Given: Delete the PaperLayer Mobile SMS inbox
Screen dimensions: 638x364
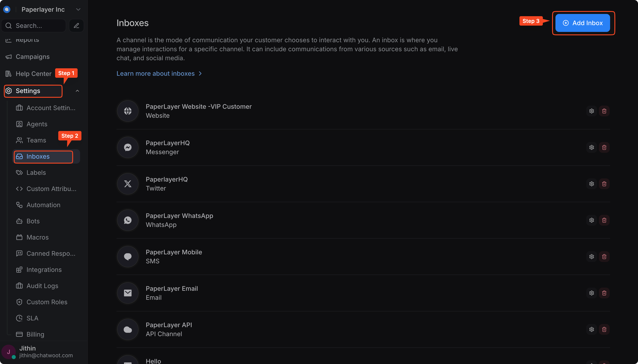Looking at the screenshot, I should 604,257.
